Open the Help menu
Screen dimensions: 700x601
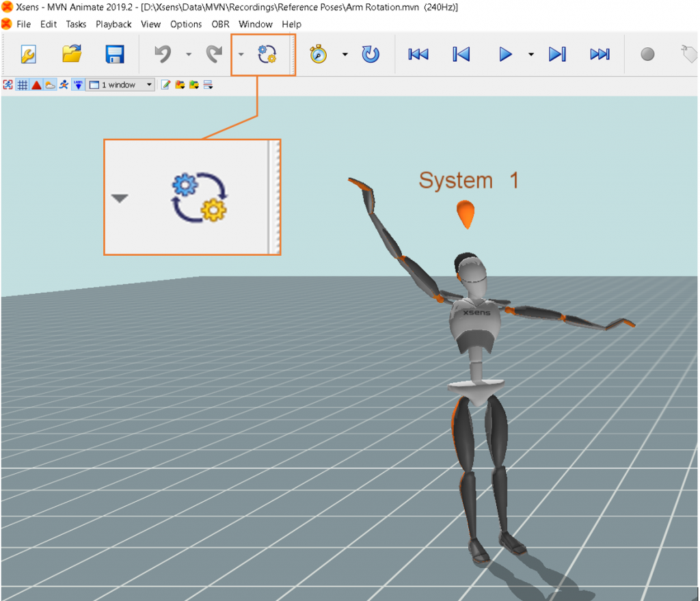(291, 24)
